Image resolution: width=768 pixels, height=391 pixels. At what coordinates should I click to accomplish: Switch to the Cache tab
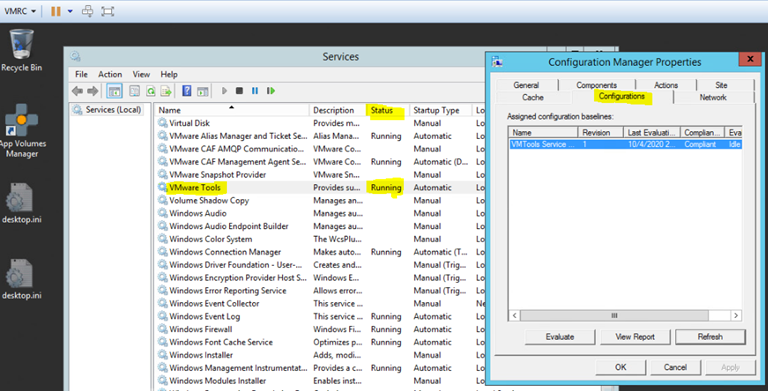point(533,97)
